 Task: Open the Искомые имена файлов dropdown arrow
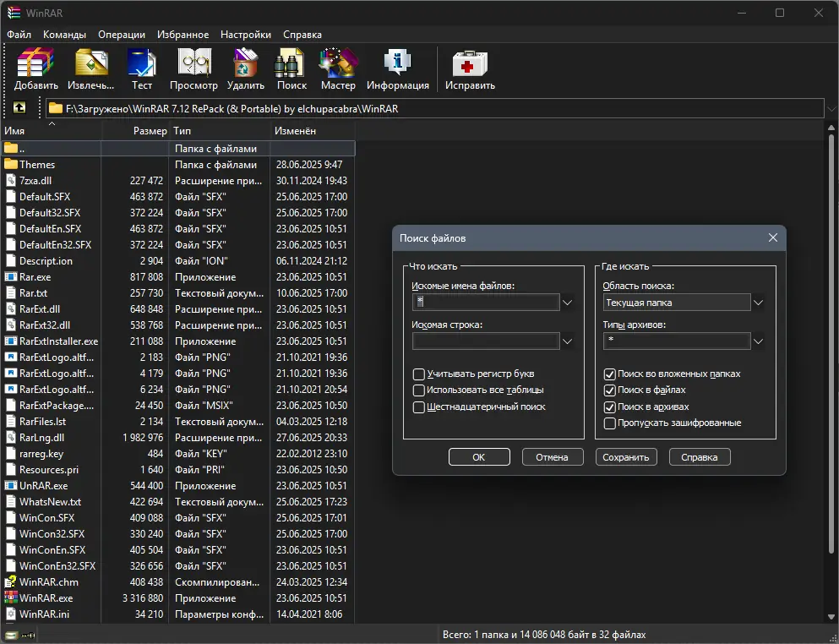point(568,303)
